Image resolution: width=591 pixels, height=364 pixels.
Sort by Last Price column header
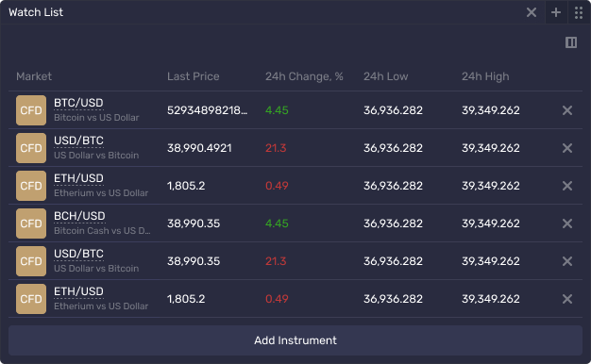coord(193,76)
